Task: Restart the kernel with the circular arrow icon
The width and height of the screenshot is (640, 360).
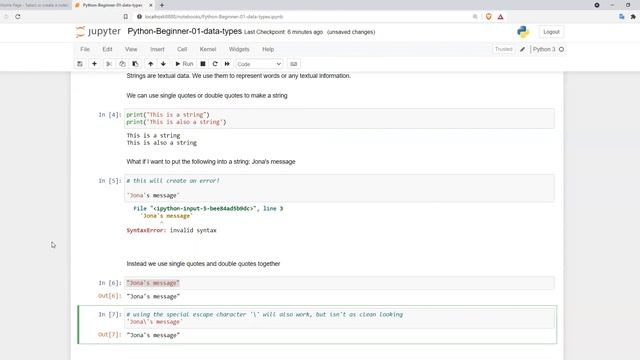Action: 215,64
